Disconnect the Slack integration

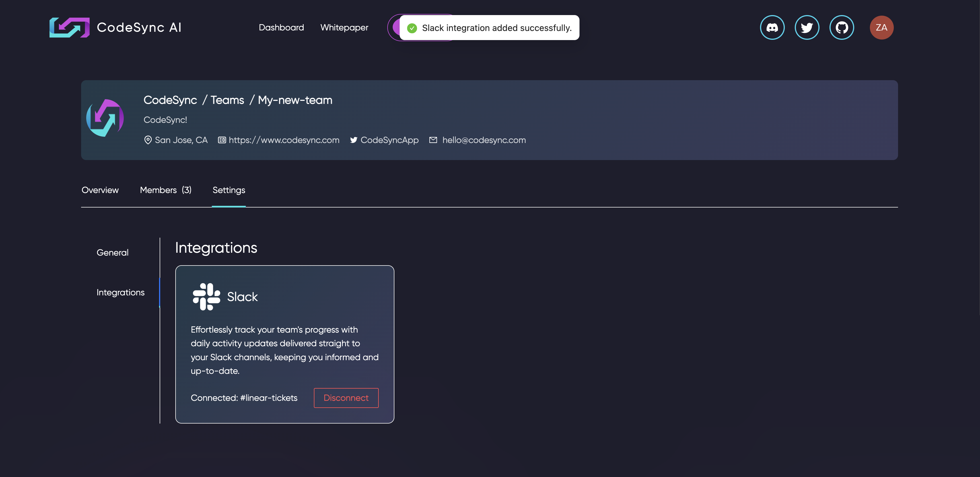click(x=346, y=398)
